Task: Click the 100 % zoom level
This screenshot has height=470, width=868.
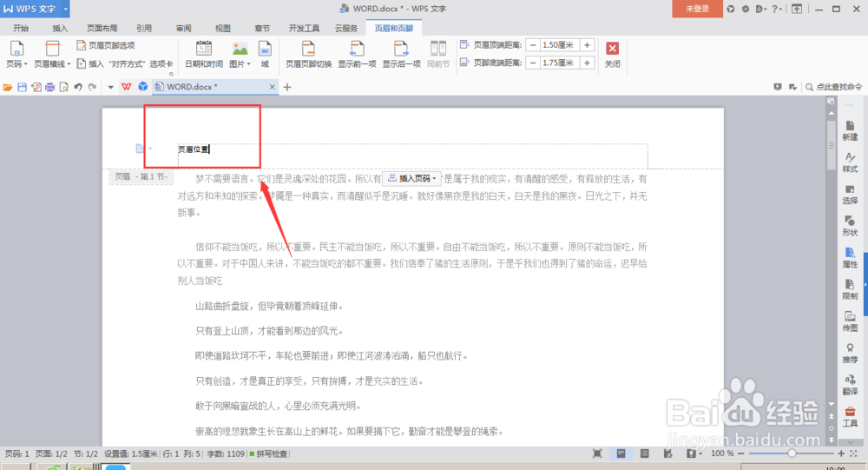Action: click(722, 453)
